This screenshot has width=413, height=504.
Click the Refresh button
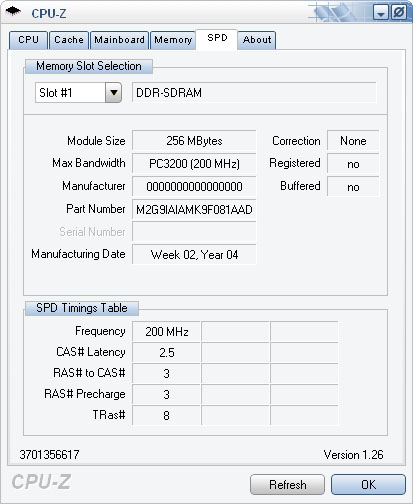(287, 485)
